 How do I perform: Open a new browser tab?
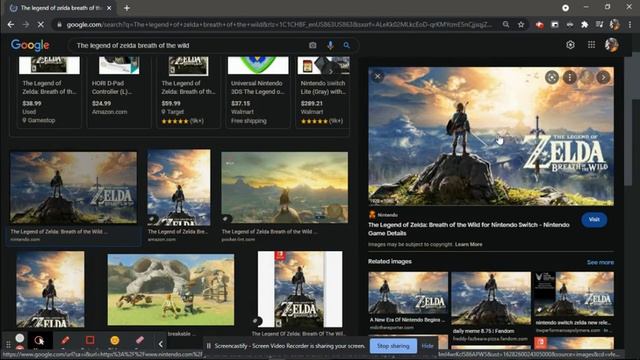click(x=127, y=8)
